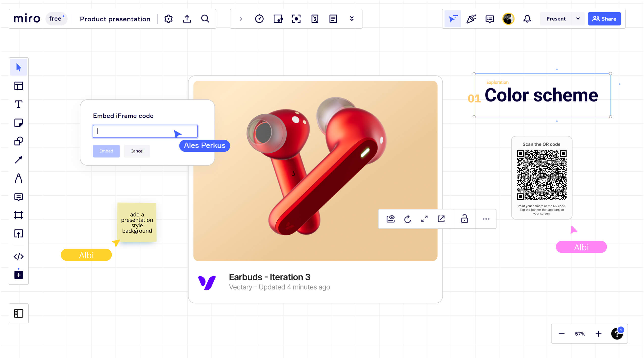Select the Frame tool
The width and height of the screenshot is (644, 358).
point(19,215)
